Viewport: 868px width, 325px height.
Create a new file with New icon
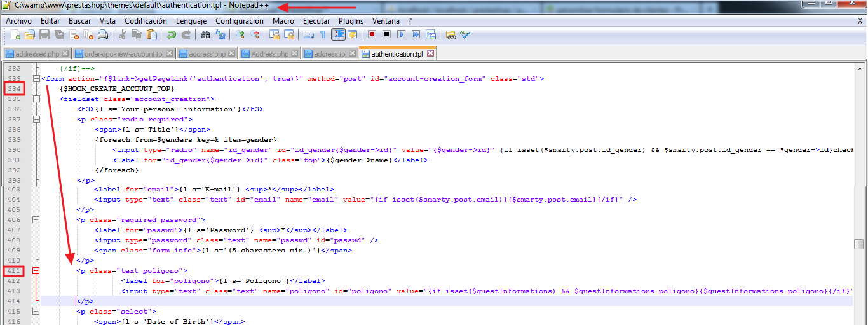(x=16, y=34)
